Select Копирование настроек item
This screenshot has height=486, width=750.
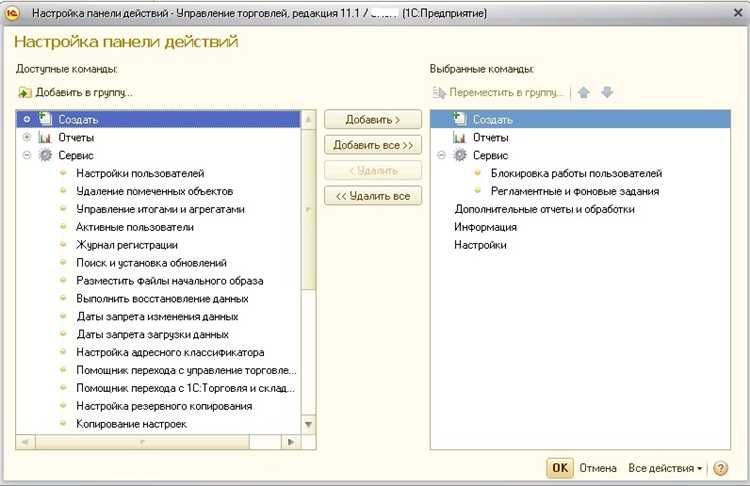(132, 424)
